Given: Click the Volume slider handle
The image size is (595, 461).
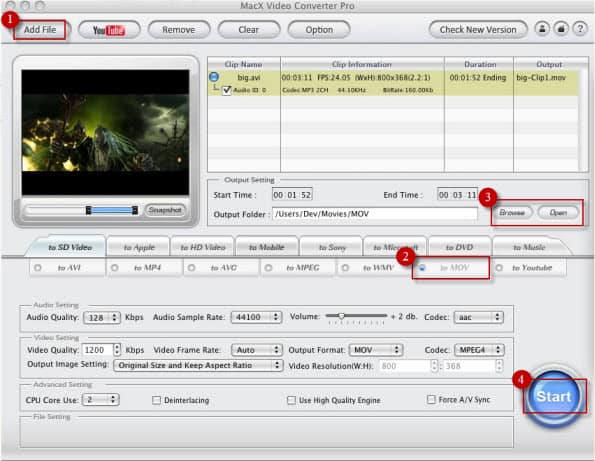Looking at the screenshot, I should coord(341,316).
